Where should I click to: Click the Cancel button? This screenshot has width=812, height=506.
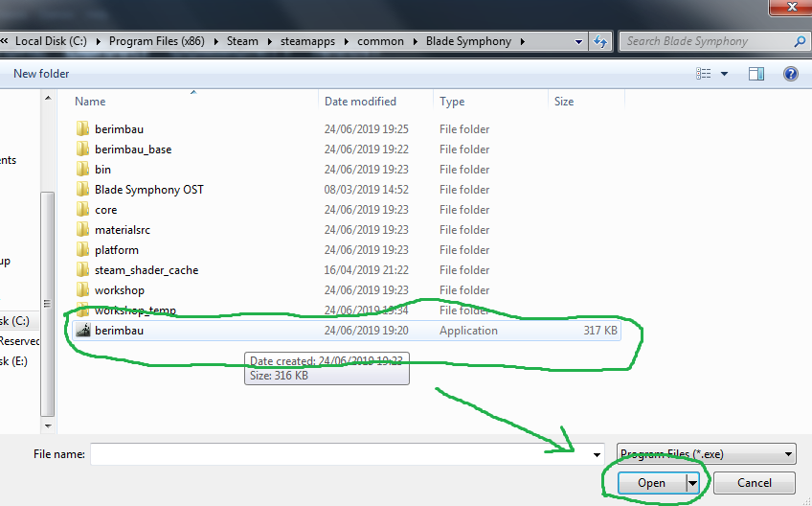754,483
